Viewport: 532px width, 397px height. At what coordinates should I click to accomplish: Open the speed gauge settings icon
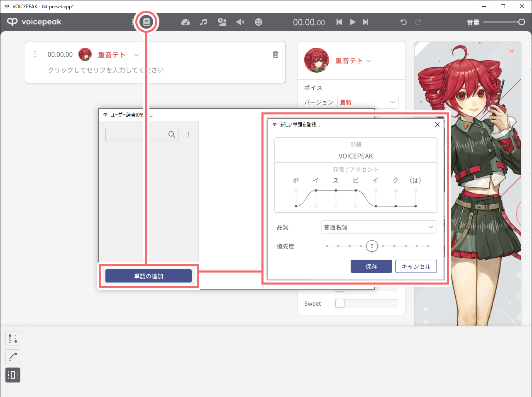[185, 22]
